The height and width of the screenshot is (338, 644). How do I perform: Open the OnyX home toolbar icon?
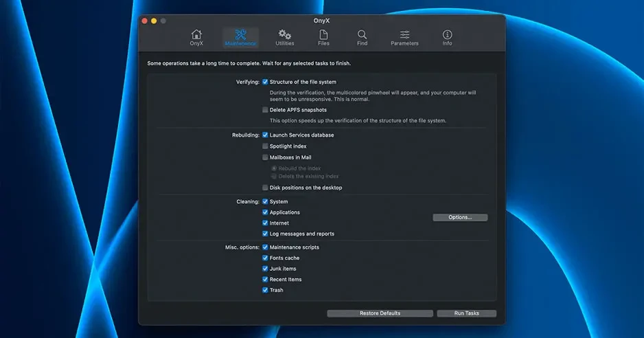pyautogui.click(x=196, y=37)
